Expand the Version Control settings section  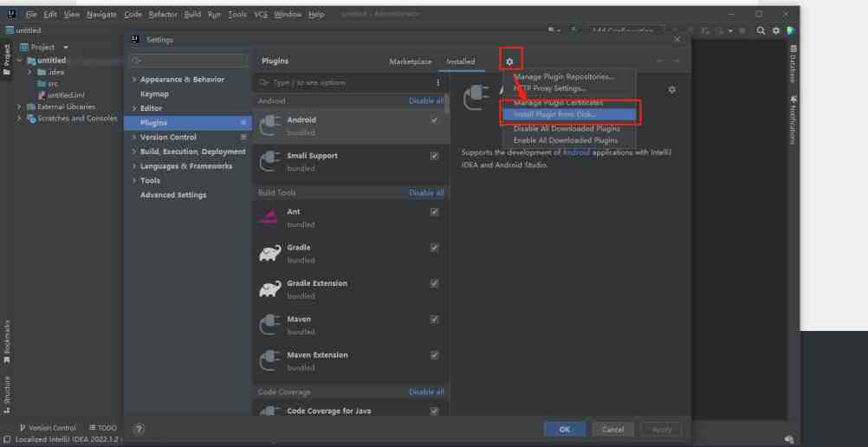click(x=133, y=138)
